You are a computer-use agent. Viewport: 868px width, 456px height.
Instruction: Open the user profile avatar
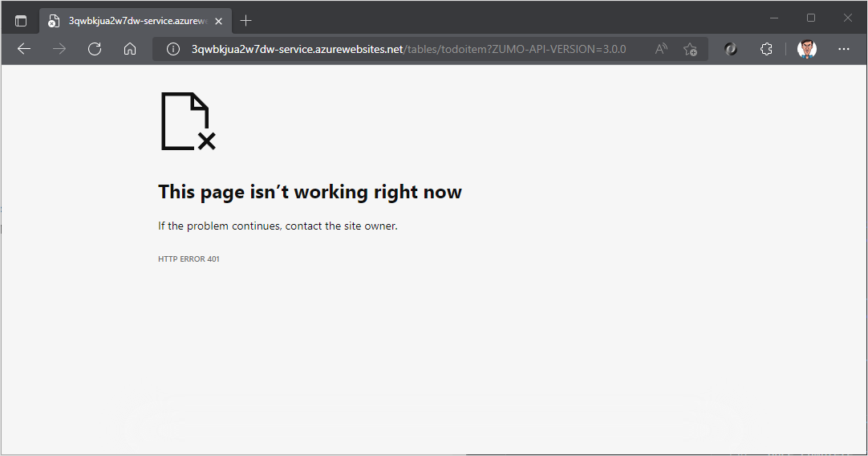click(x=806, y=49)
